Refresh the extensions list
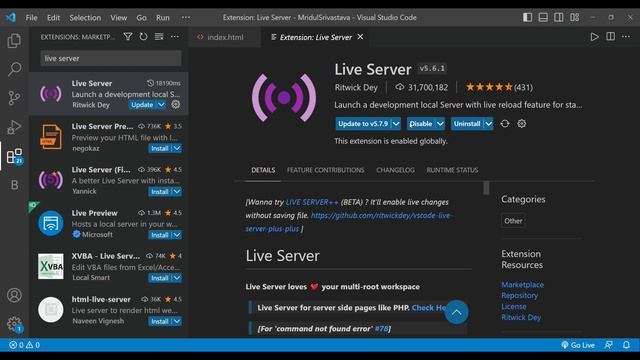This screenshot has height=360, width=640. coord(143,37)
